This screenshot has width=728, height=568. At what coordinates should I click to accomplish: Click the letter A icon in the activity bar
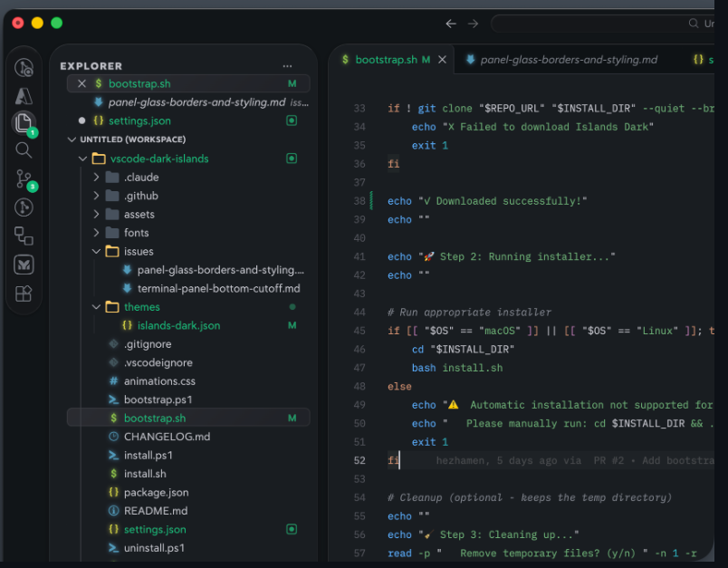click(24, 96)
